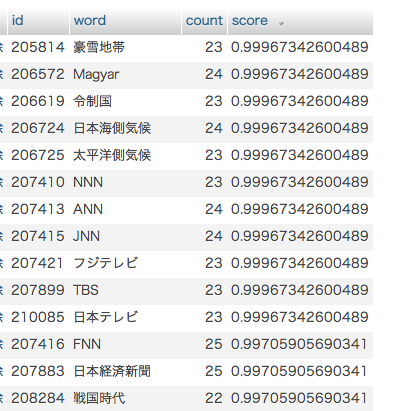Select word cell FNN
Viewport: 393px width, 411px height.
tap(87, 344)
